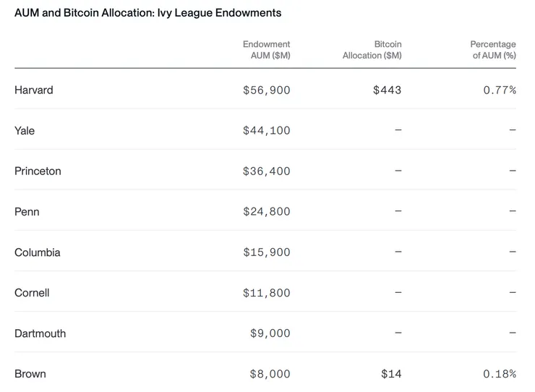535x392 pixels.
Task: Click the Dartmouth row label
Action: (x=40, y=333)
